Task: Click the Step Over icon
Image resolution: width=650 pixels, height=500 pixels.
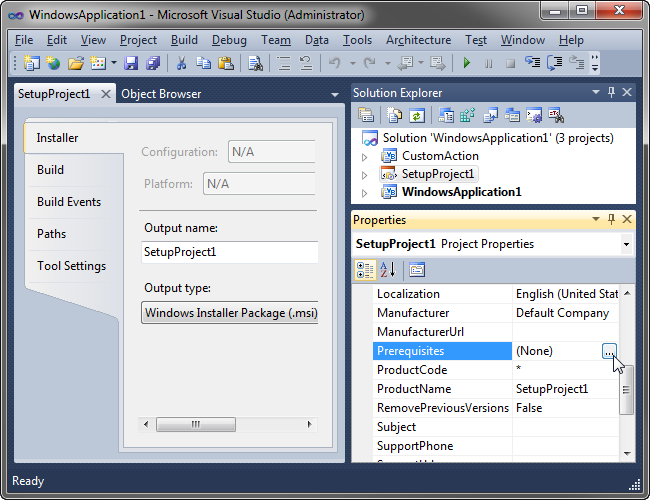Action: coord(555,63)
